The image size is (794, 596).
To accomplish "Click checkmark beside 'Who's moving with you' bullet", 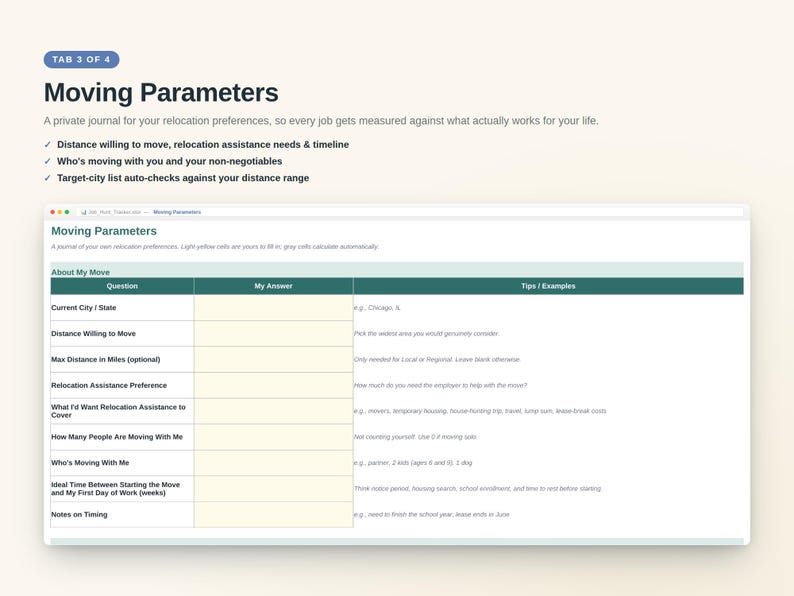I will [x=48, y=161].
